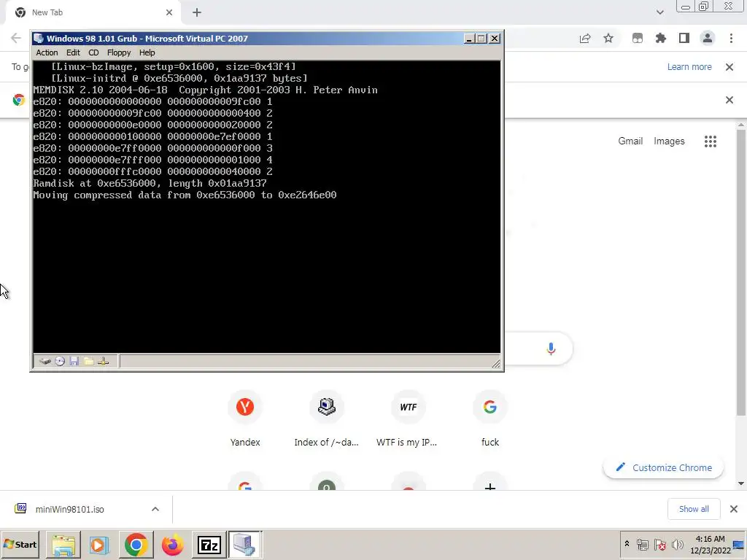Open Images link on the New Tab page

coord(669,141)
